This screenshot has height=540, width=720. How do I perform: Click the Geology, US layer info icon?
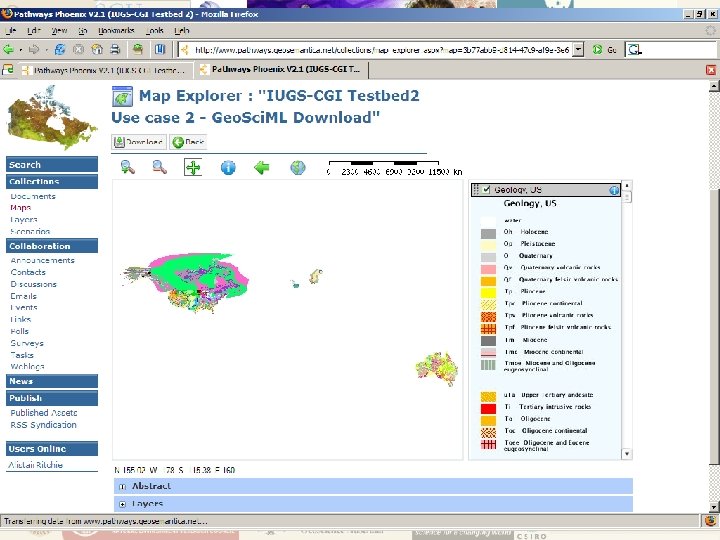[614, 190]
